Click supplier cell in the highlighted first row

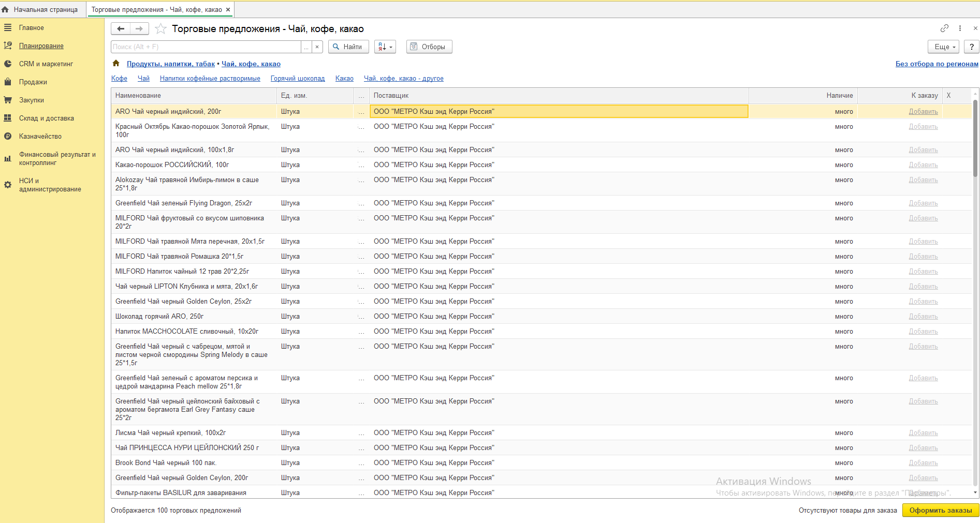coord(559,111)
